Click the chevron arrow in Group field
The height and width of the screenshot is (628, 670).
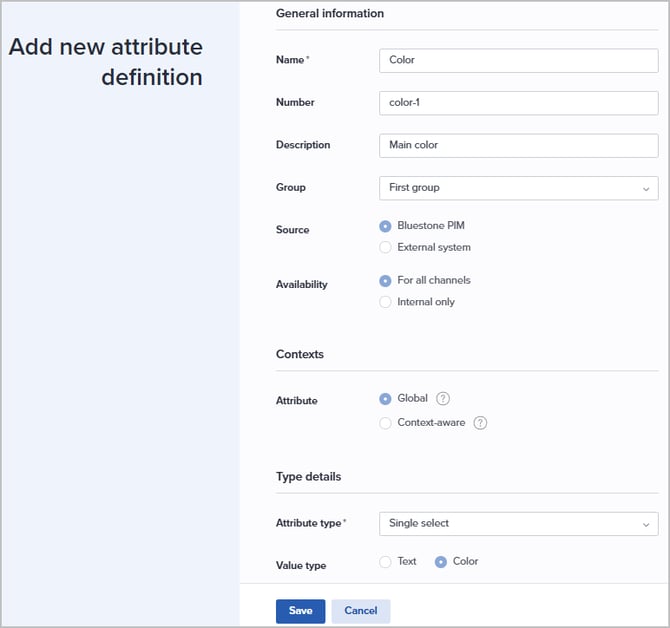click(x=645, y=188)
